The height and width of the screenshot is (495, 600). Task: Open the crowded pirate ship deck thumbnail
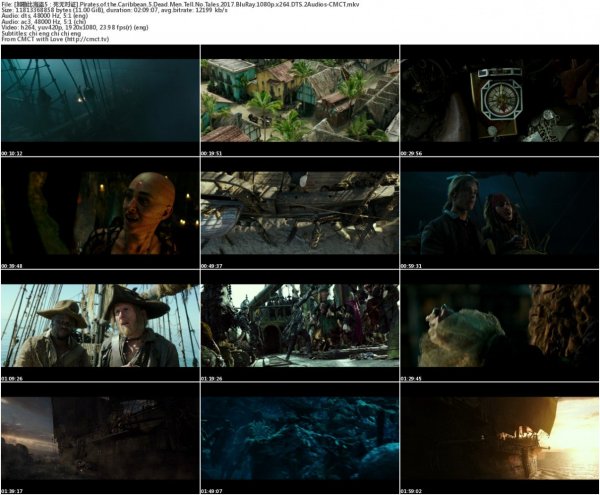pos(300,328)
